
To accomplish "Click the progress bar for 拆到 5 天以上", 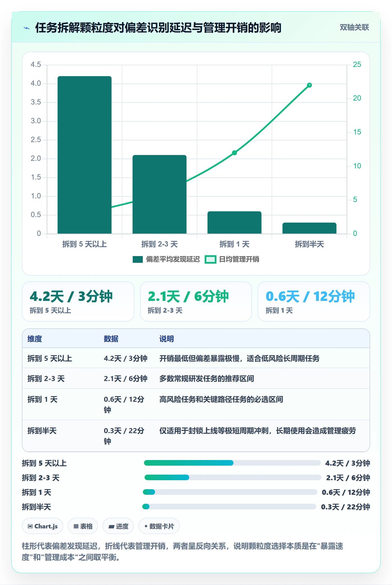I will pos(232,463).
